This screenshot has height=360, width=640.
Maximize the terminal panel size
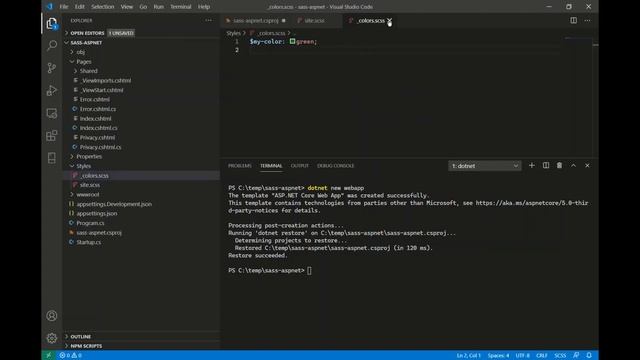(x=573, y=165)
